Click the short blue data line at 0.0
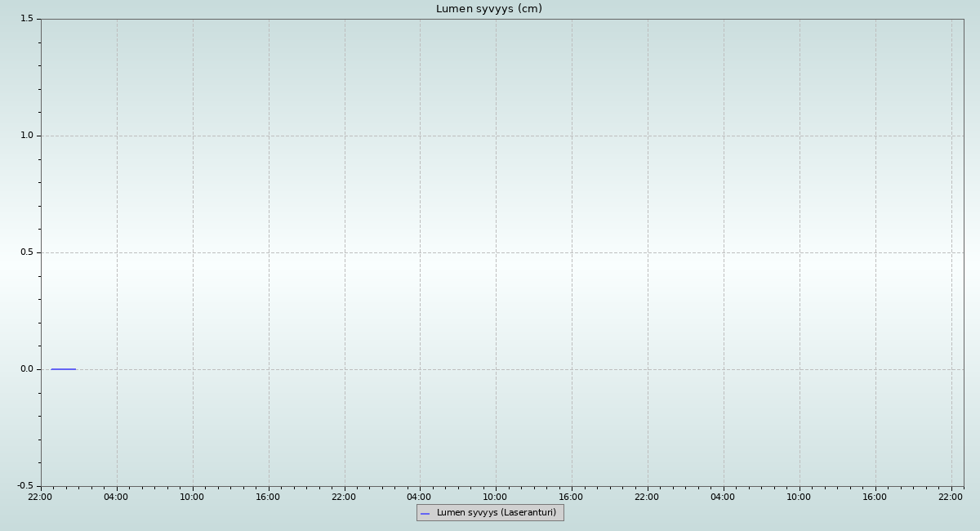Image resolution: width=980 pixels, height=531 pixels. 63,369
